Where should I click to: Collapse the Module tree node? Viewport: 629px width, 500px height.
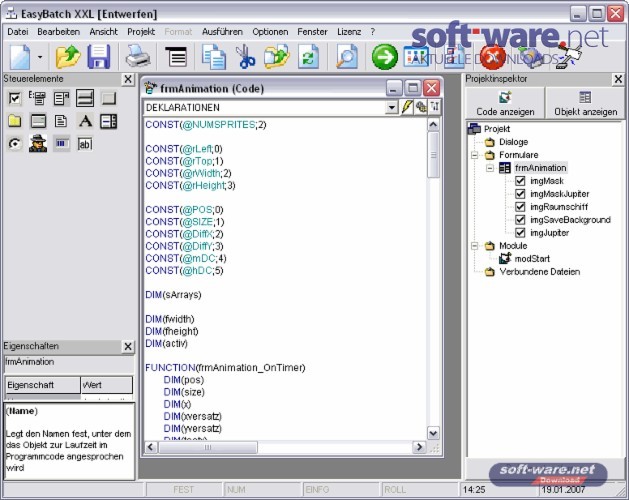pos(475,246)
